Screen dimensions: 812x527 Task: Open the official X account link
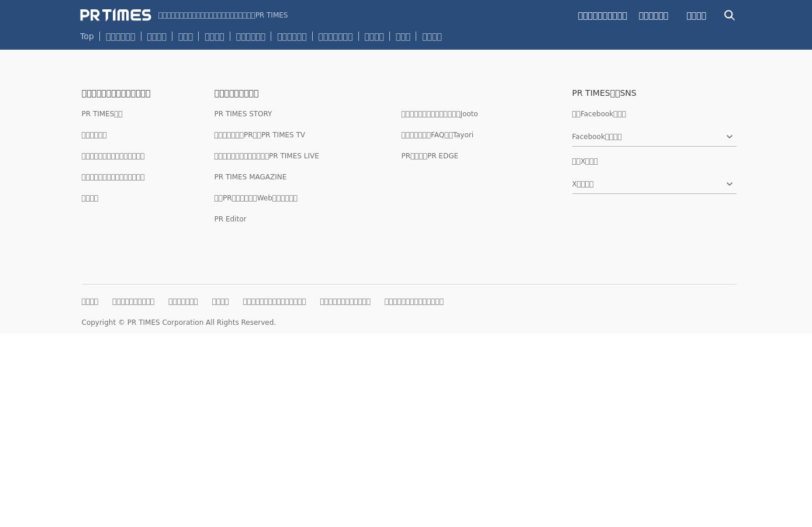585,161
